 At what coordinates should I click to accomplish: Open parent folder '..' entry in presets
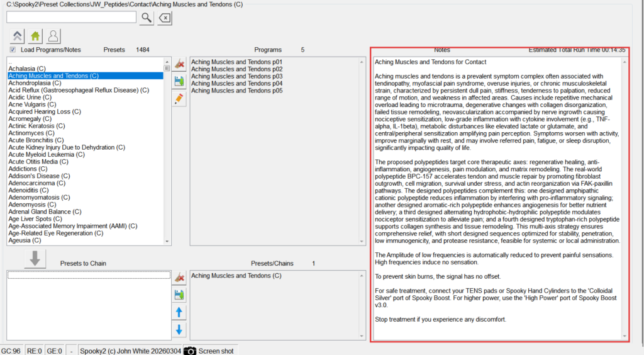(x=10, y=62)
